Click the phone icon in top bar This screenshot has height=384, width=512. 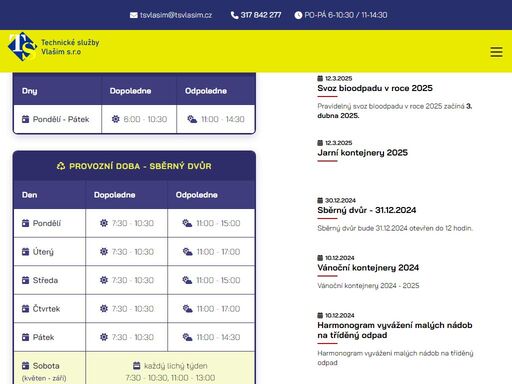(234, 15)
